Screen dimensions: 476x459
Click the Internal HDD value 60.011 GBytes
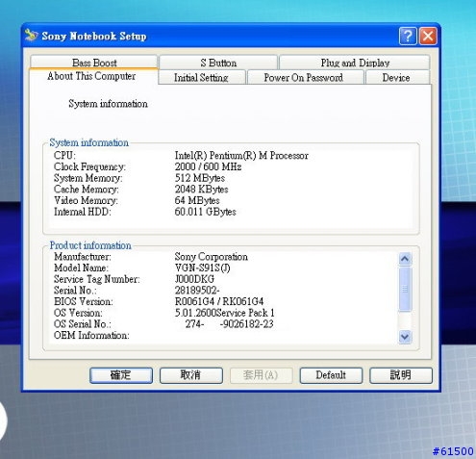coord(205,212)
